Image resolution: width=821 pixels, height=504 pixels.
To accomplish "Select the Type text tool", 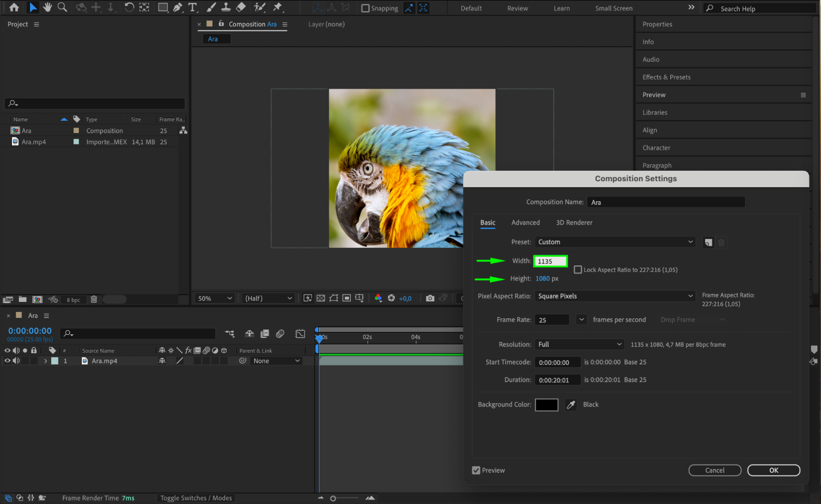I will 192,7.
